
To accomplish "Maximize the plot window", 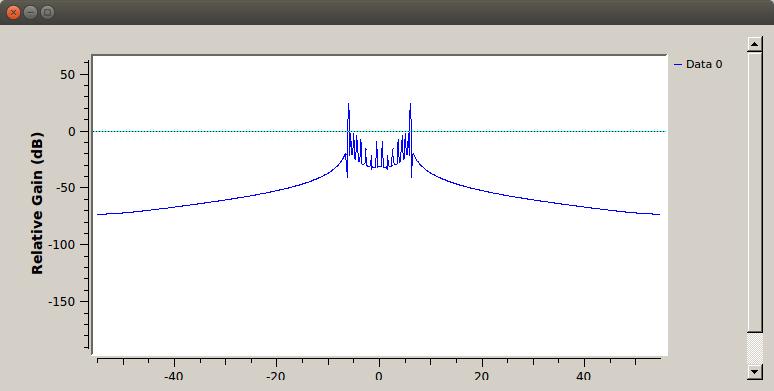I will pos(47,12).
